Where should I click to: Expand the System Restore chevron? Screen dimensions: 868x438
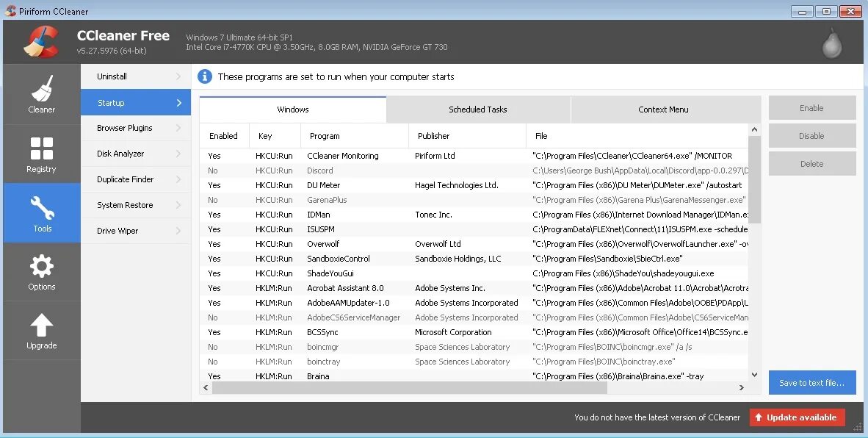tap(178, 205)
